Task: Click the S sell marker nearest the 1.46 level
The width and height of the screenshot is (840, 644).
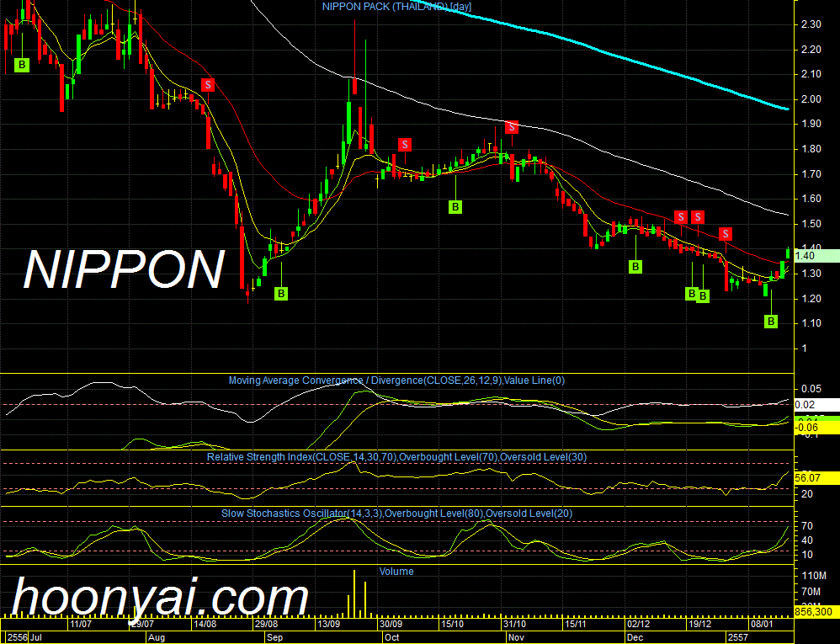Action: click(726, 234)
